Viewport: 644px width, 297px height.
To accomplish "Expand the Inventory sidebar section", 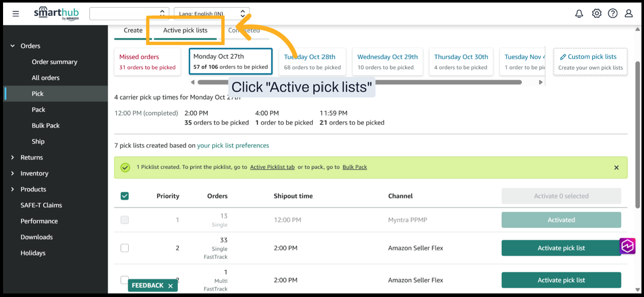I will pyautogui.click(x=13, y=174).
